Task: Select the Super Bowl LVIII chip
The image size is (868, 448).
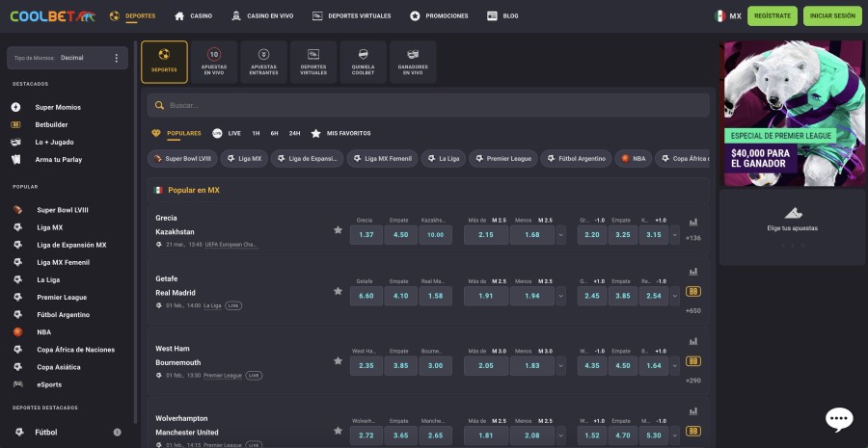Action: [x=182, y=159]
